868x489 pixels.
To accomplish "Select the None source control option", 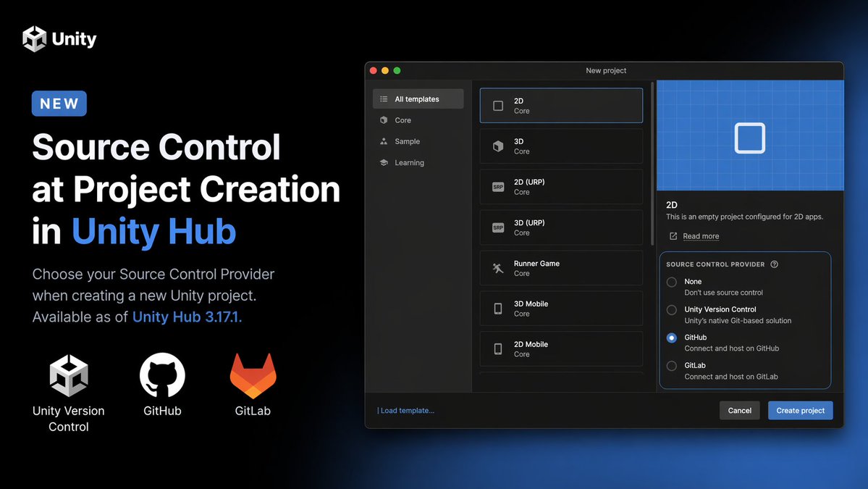I will pyautogui.click(x=672, y=282).
